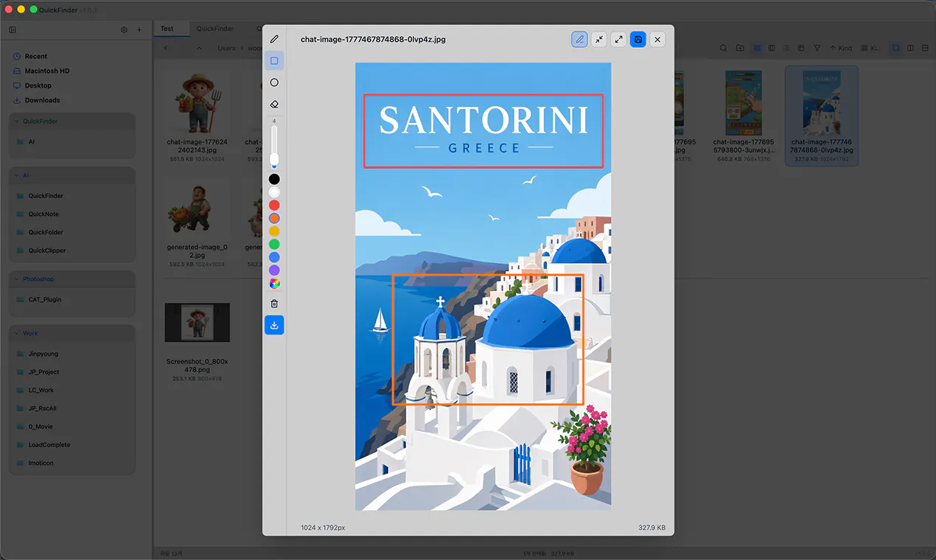Switch to icon grid view
The image size is (936, 560).
coord(756,48)
